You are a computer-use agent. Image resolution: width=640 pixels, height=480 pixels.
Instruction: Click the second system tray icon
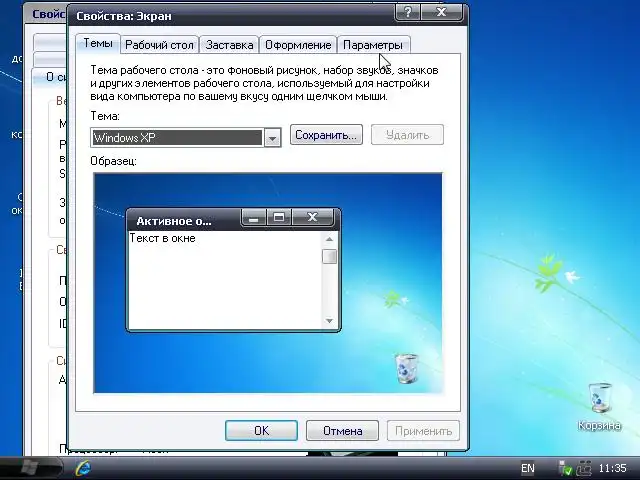click(584, 468)
